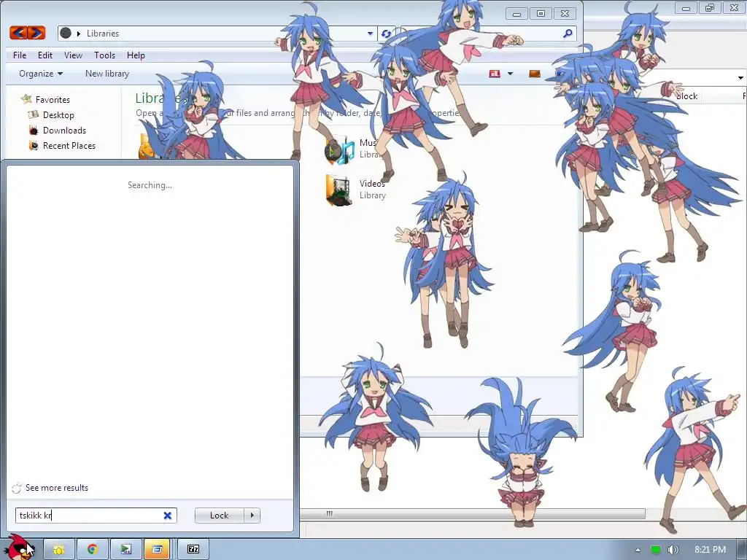Open the address bar history dropdown arrow

coord(370,34)
